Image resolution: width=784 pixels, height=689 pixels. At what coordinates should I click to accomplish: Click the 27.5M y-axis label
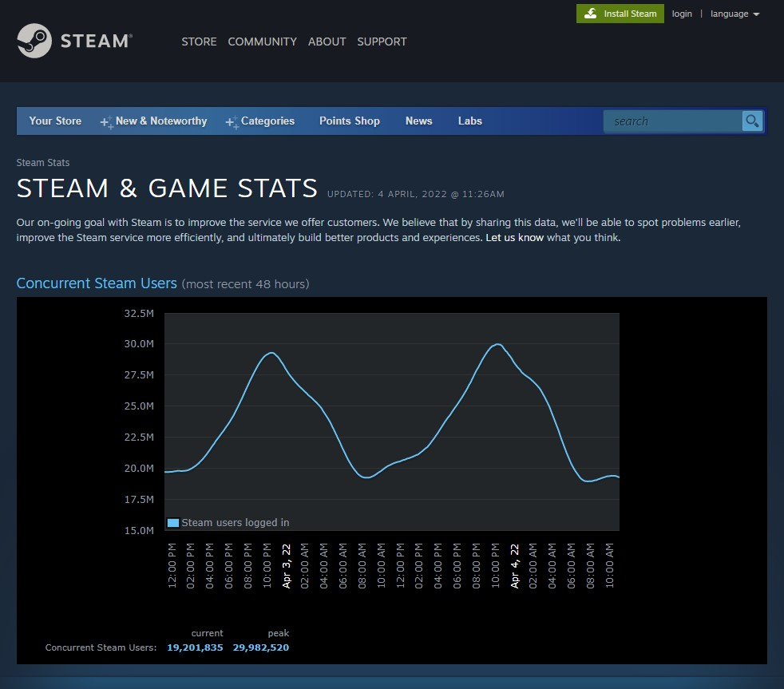click(x=139, y=375)
